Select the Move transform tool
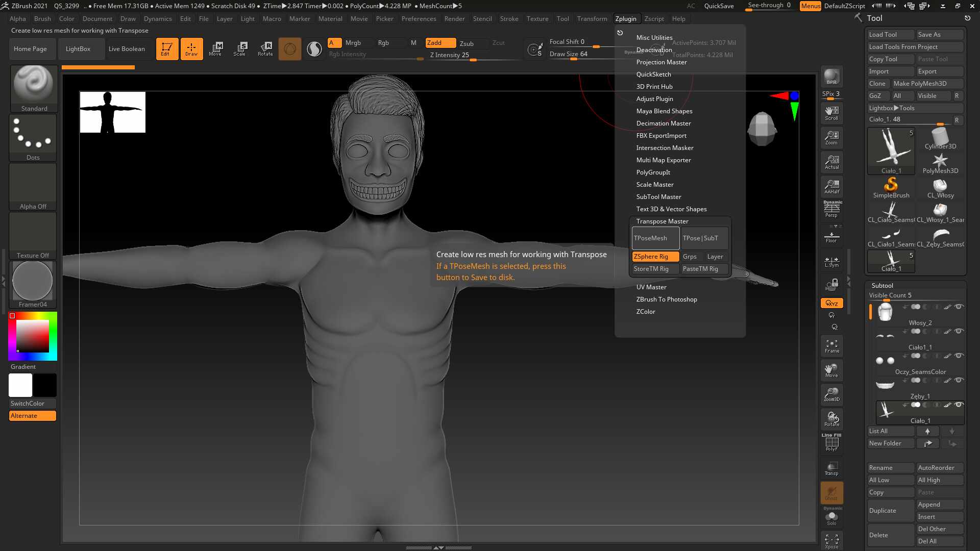The height and width of the screenshot is (551, 980). (x=215, y=49)
